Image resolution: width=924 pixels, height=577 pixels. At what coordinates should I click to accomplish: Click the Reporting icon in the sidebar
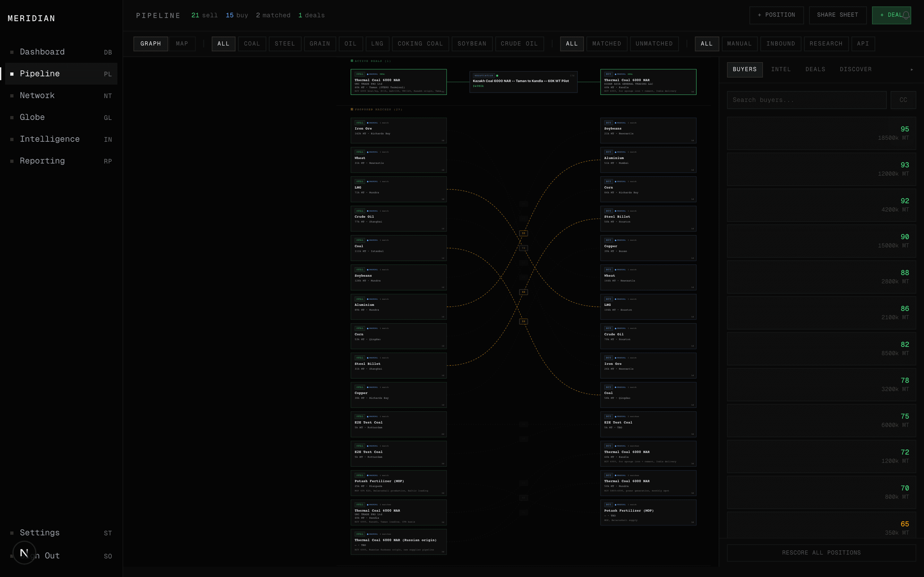point(12,161)
